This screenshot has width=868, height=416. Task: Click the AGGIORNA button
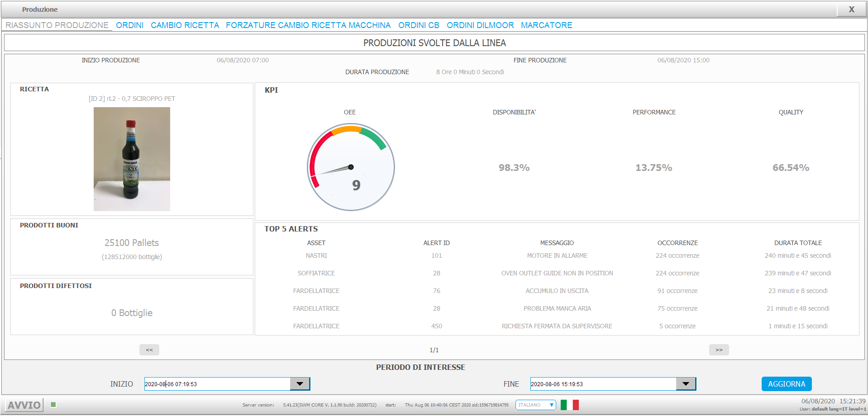(787, 384)
